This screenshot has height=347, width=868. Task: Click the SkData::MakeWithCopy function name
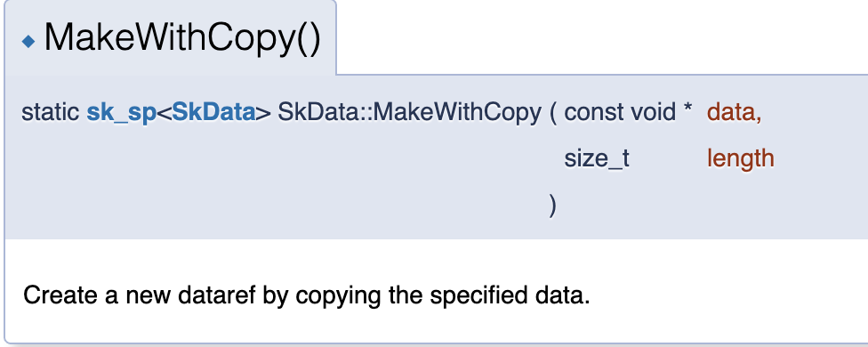(409, 113)
